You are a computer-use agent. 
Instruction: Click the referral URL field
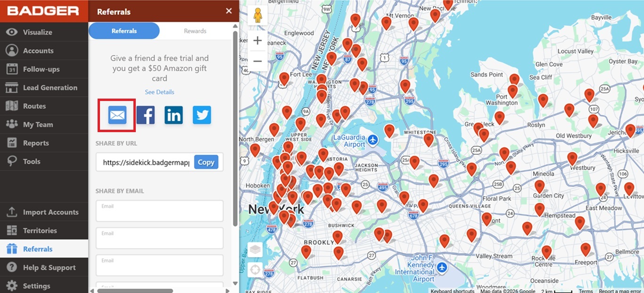pyautogui.click(x=146, y=162)
